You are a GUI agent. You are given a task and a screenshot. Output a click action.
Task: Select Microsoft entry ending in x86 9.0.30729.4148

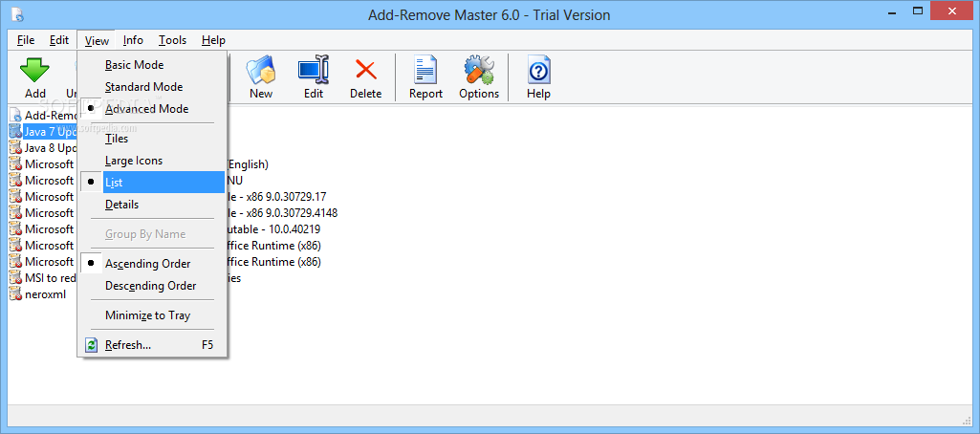pos(174,213)
